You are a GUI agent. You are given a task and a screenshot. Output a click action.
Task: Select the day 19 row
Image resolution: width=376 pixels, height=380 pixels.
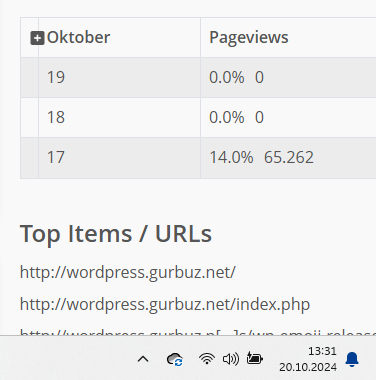coord(198,77)
